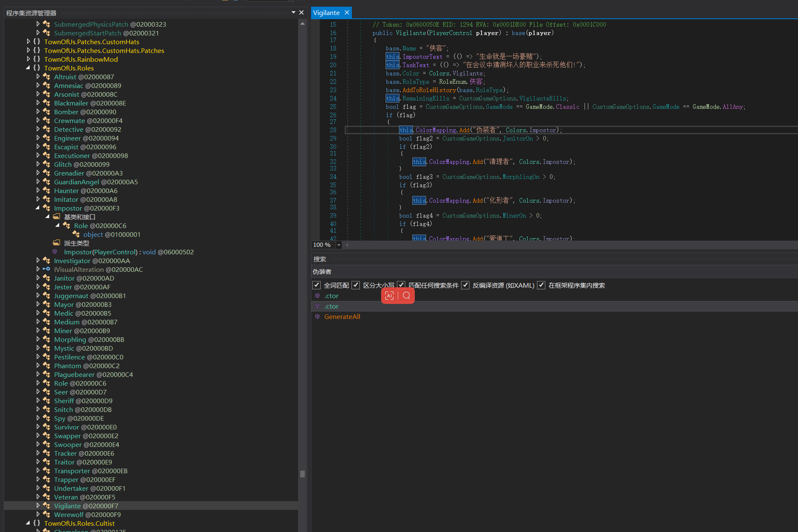The image size is (798, 532).
Task: Switch to the Vigilante document tab
Action: click(326, 13)
